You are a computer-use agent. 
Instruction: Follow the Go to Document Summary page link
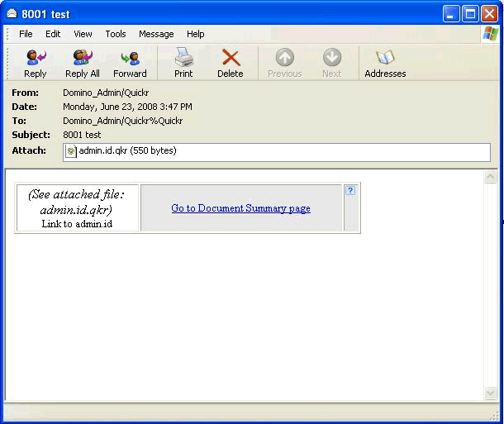click(240, 208)
